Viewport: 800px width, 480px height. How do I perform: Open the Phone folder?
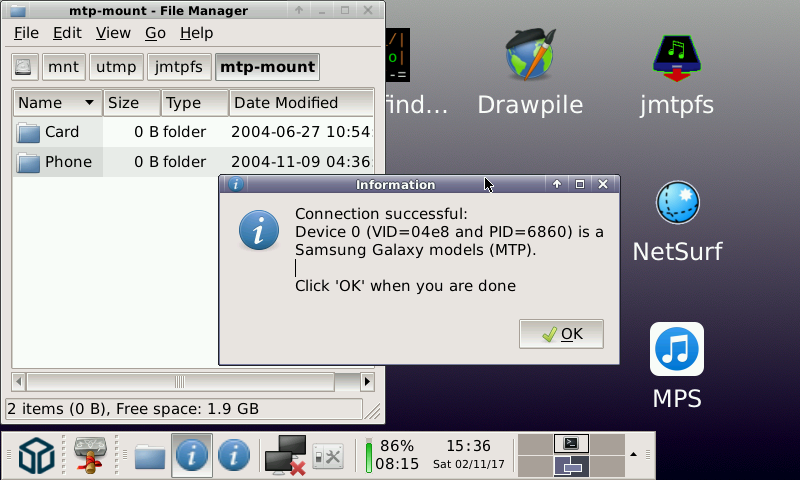(x=68, y=162)
